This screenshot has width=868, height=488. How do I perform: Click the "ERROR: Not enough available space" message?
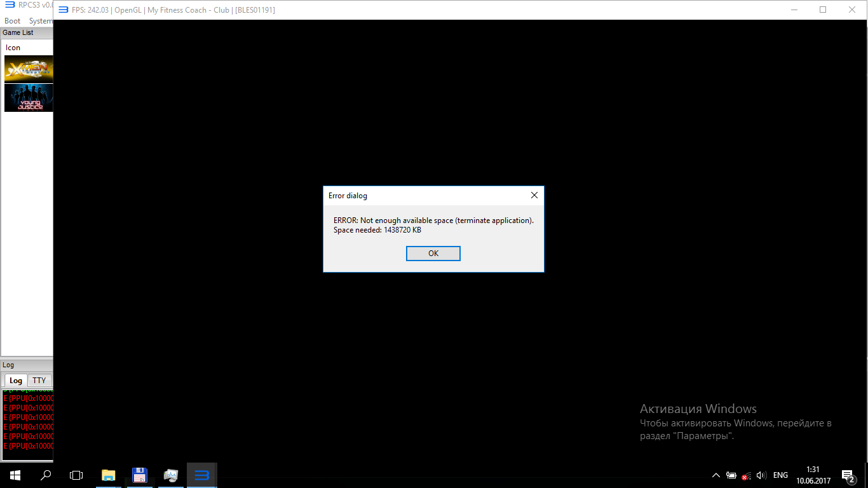(433, 220)
